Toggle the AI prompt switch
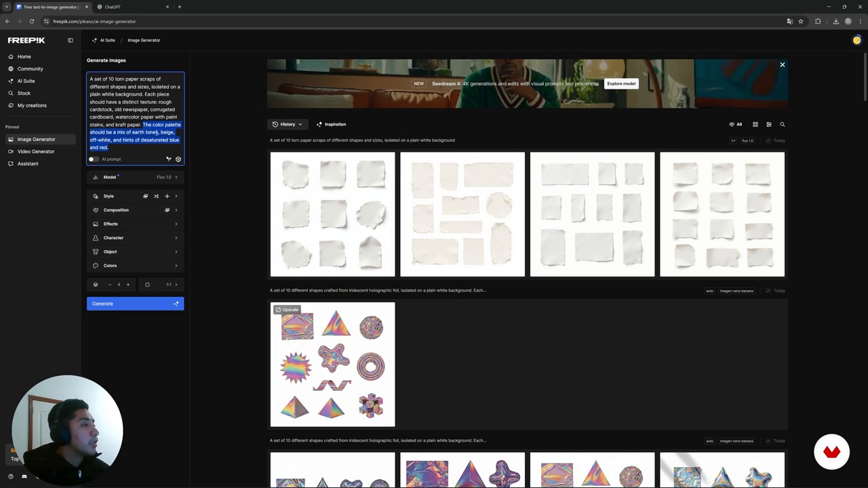This screenshot has height=488, width=868. [x=94, y=159]
